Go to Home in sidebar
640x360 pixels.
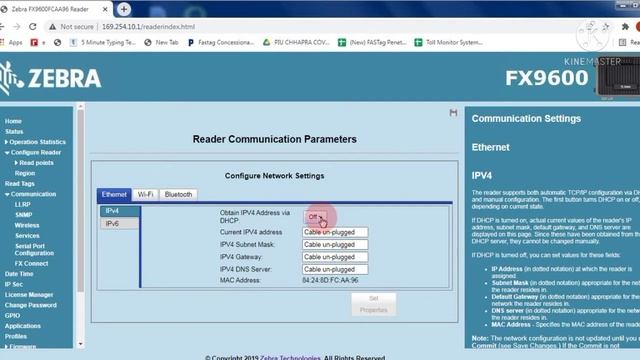(13, 121)
